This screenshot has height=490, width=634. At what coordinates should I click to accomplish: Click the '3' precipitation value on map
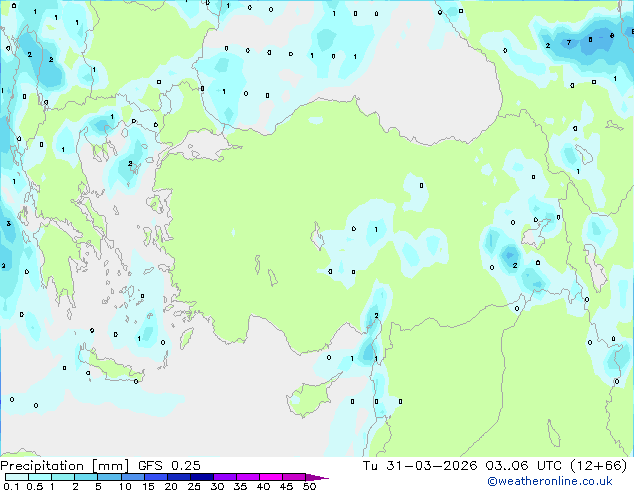(8, 224)
